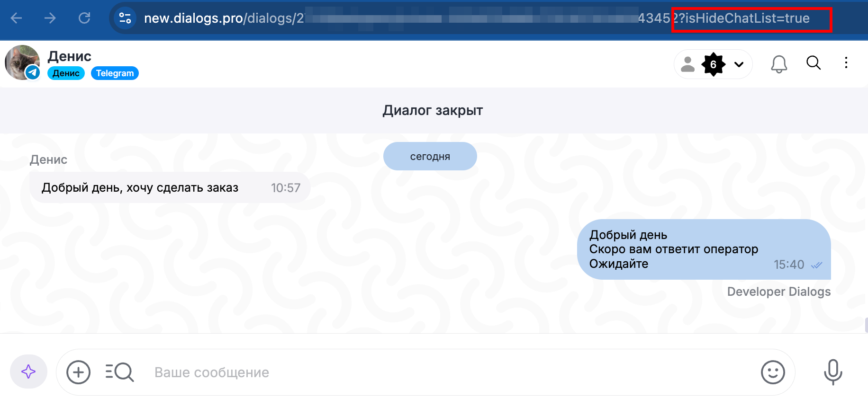Click the browser back arrow
This screenshot has height=407, width=868.
tap(17, 18)
